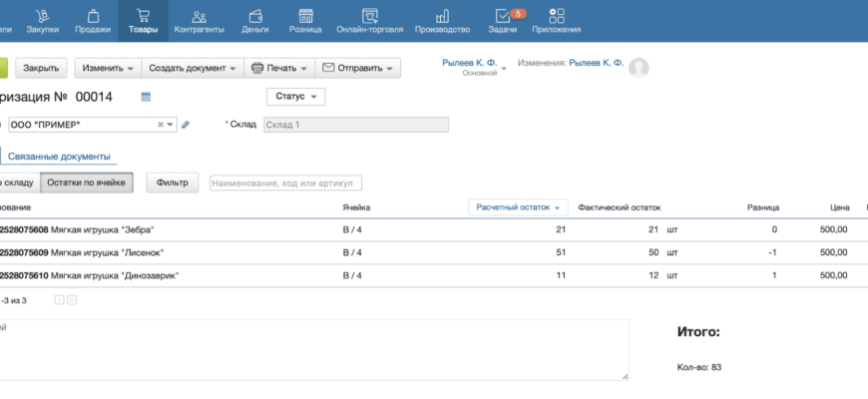868x399 pixels.
Task: Click the calendar icon beside document number
Action: [146, 97]
